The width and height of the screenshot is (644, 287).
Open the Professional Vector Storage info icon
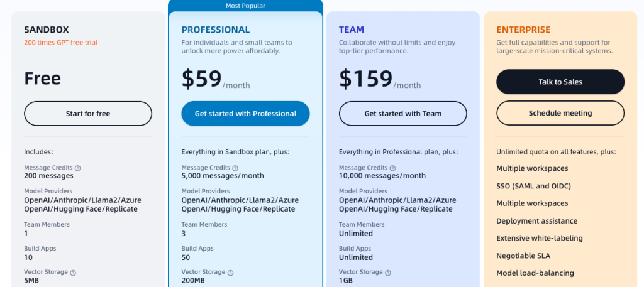[230, 273]
